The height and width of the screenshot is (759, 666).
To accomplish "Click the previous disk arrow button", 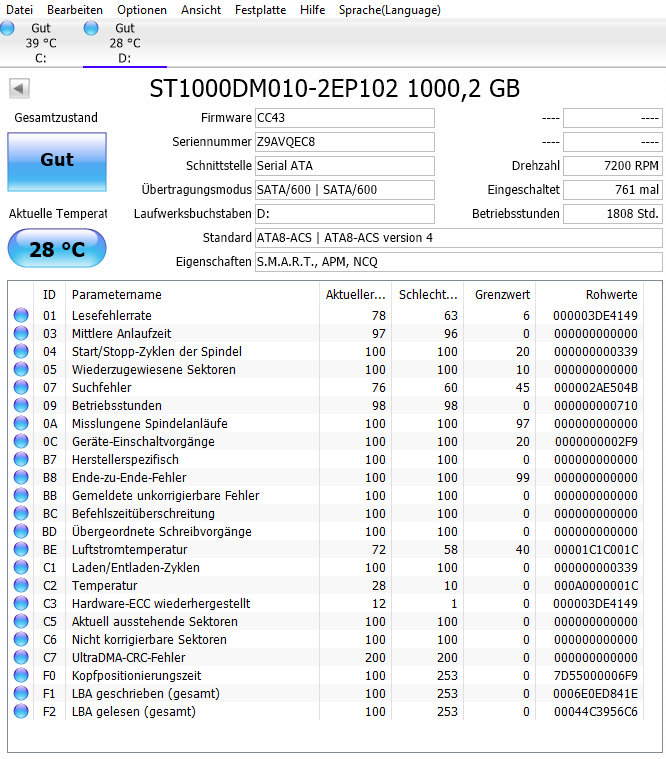I will (x=19, y=89).
